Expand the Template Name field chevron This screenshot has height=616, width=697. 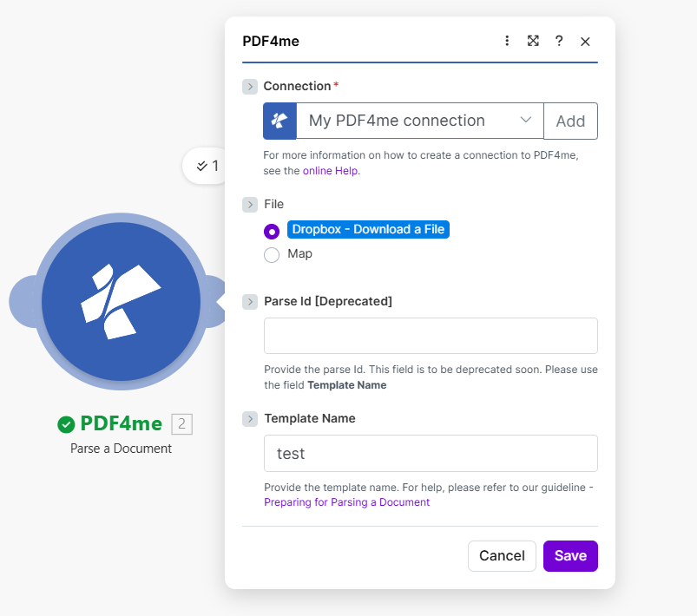click(250, 419)
